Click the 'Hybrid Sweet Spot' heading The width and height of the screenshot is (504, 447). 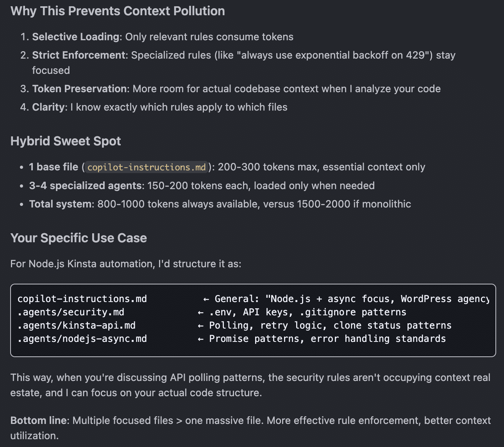[x=66, y=141]
